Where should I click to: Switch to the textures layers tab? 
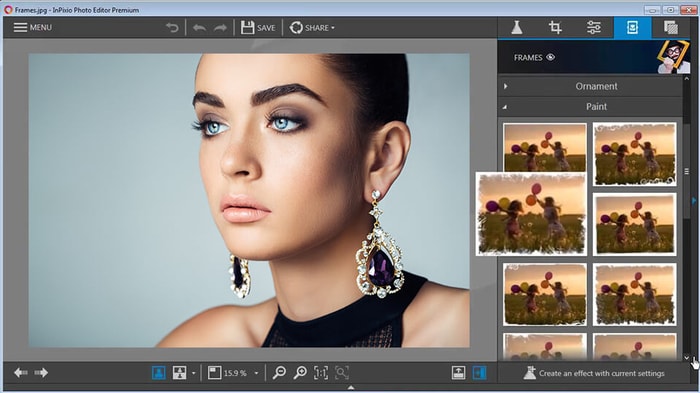tap(671, 28)
